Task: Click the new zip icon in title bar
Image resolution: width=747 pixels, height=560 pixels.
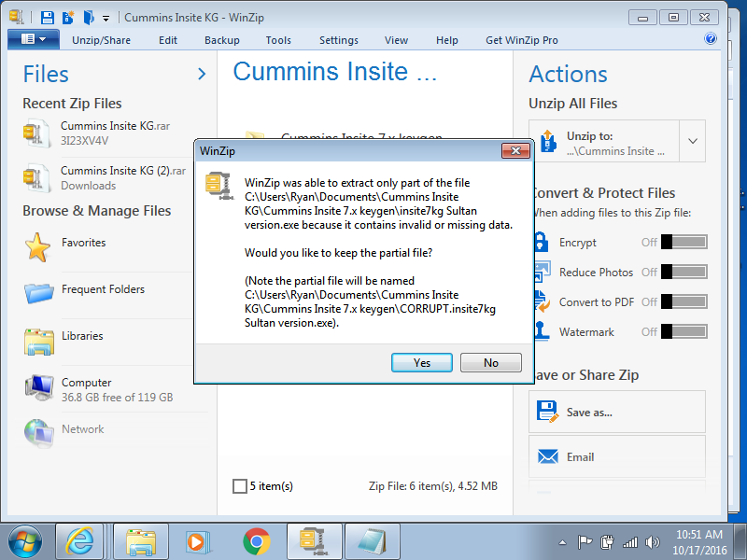Action: [x=67, y=18]
